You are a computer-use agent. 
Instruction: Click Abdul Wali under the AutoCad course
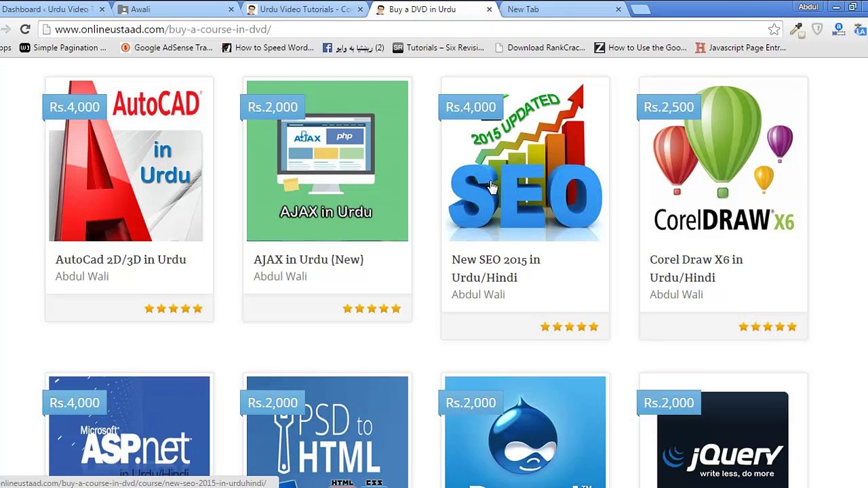pos(82,277)
